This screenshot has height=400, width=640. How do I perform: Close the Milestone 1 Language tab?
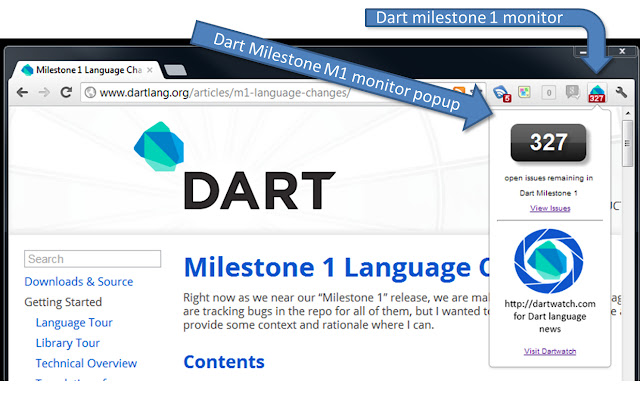click(150, 70)
